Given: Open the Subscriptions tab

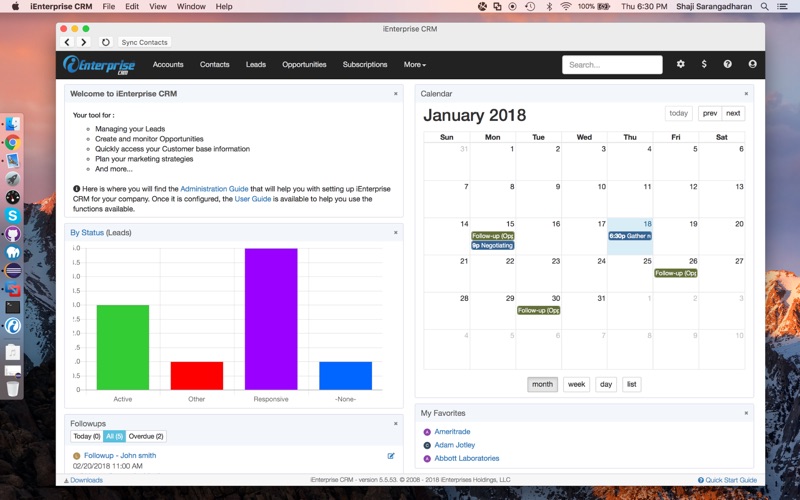Looking at the screenshot, I should pos(365,65).
